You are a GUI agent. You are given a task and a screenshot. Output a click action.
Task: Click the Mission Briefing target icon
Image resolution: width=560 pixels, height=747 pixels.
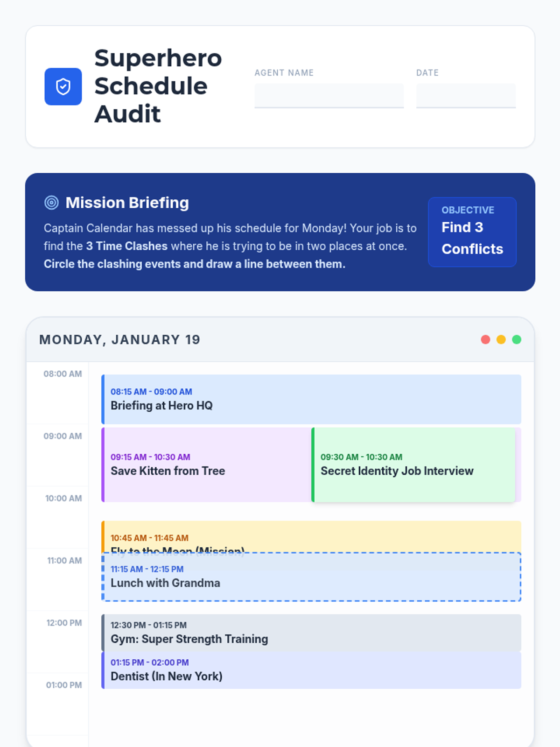click(51, 203)
